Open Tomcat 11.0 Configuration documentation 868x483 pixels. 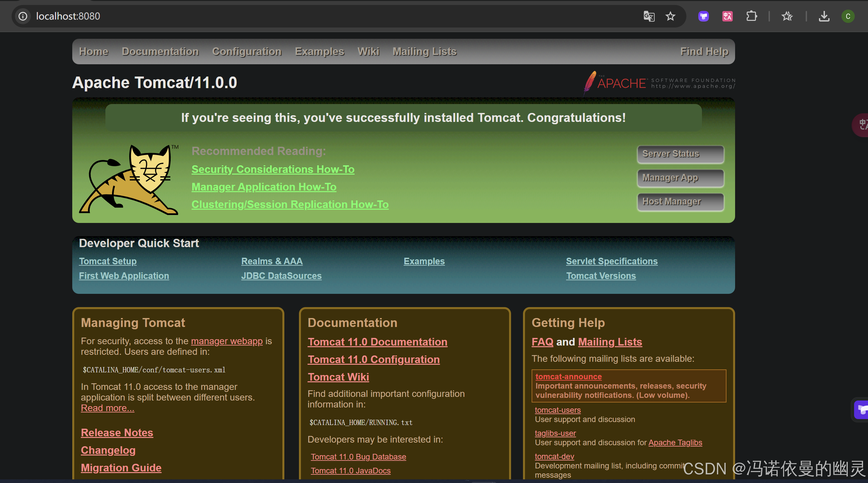(x=374, y=359)
